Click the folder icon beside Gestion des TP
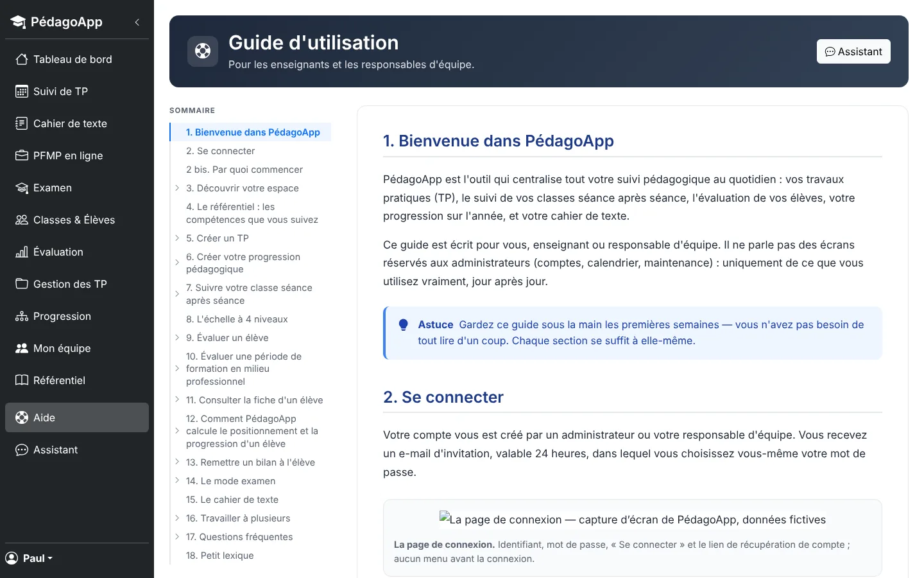 click(x=22, y=284)
